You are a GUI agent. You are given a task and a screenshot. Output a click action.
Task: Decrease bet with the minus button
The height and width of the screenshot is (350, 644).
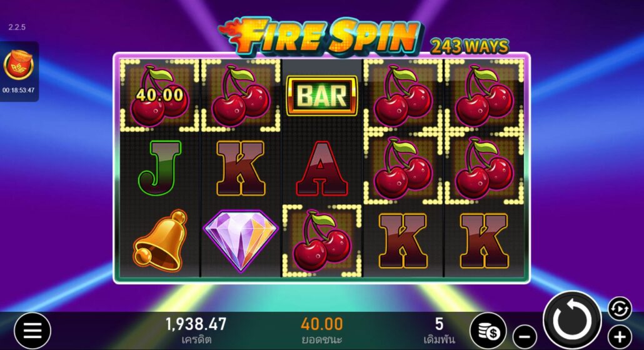click(525, 337)
